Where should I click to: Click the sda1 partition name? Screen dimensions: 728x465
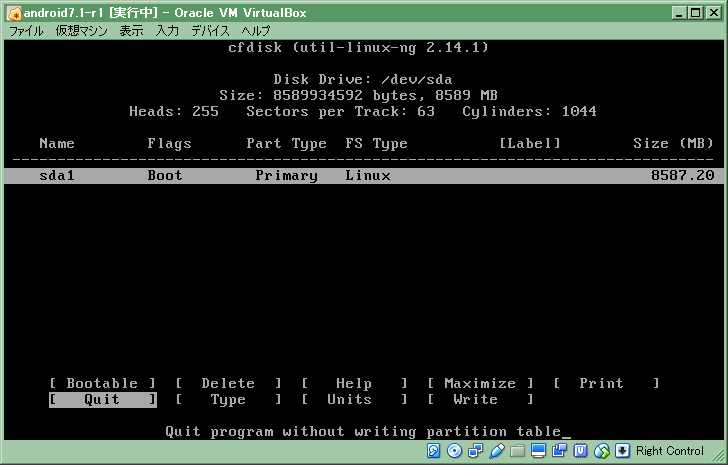point(57,175)
